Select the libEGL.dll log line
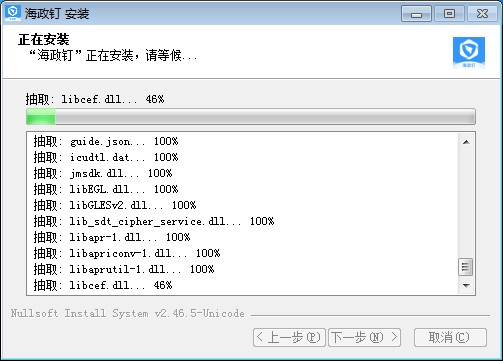The width and height of the screenshot is (503, 362). pos(106,189)
